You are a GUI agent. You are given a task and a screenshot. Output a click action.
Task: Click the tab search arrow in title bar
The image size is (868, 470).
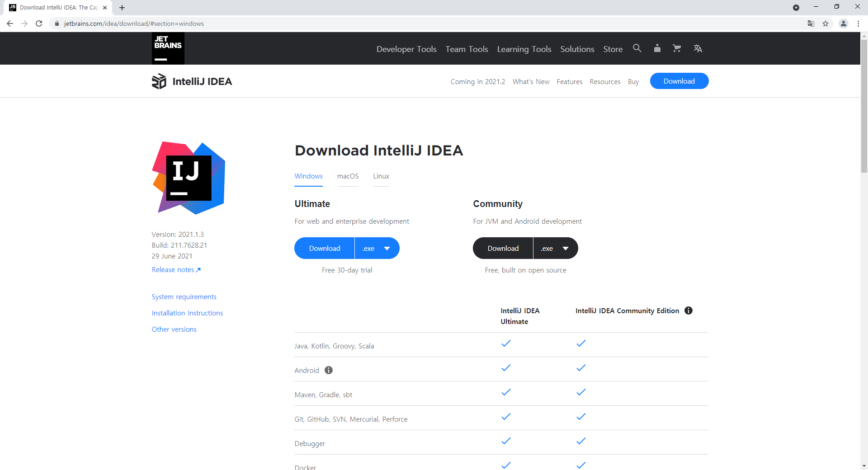(x=796, y=8)
